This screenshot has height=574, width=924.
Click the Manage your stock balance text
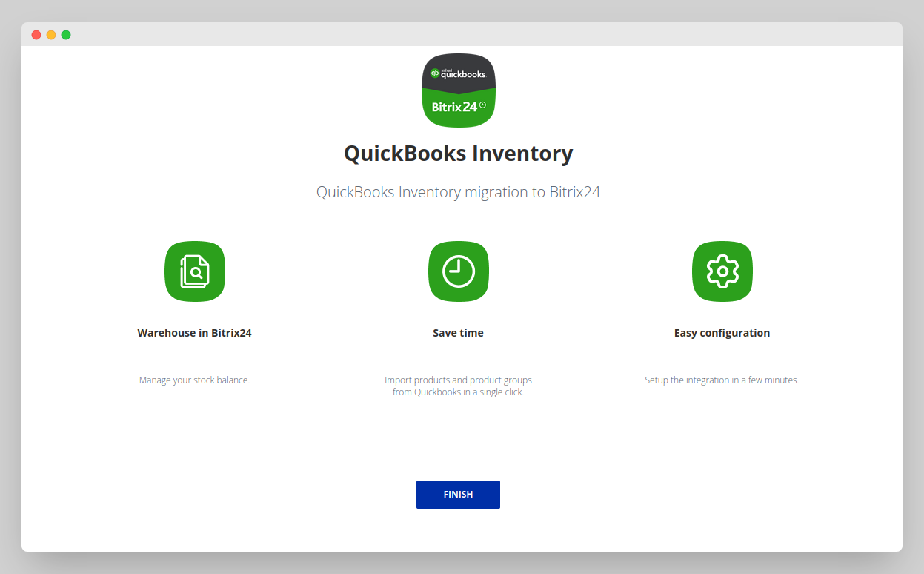pyautogui.click(x=194, y=380)
